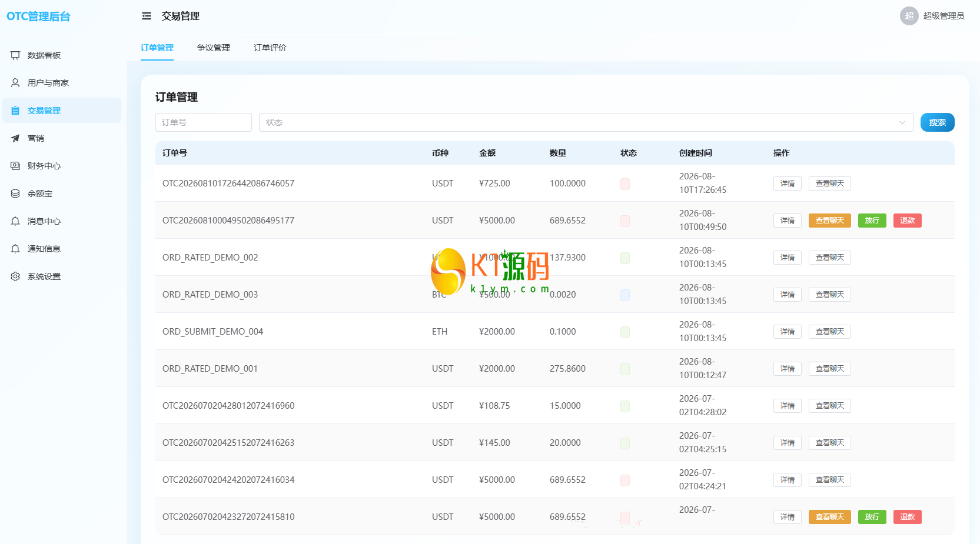This screenshot has height=544, width=980.
Task: Click the status tag of ORD_RATED_DEMO_003
Action: (625, 295)
